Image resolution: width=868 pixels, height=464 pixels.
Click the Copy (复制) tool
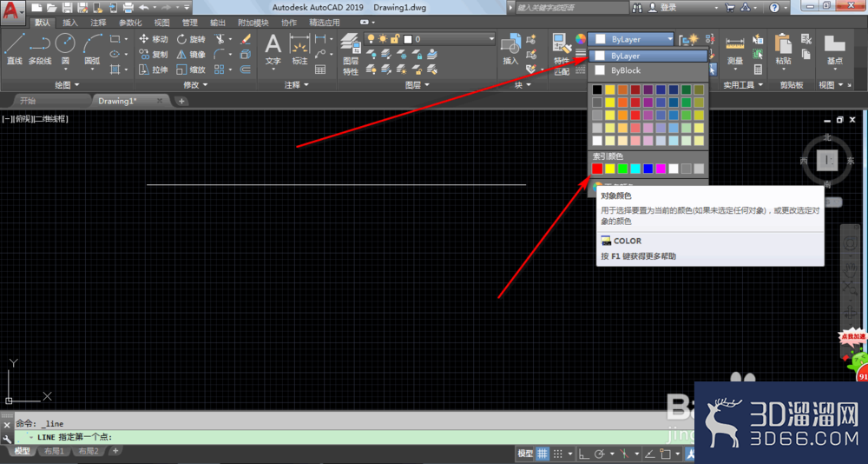[x=153, y=55]
